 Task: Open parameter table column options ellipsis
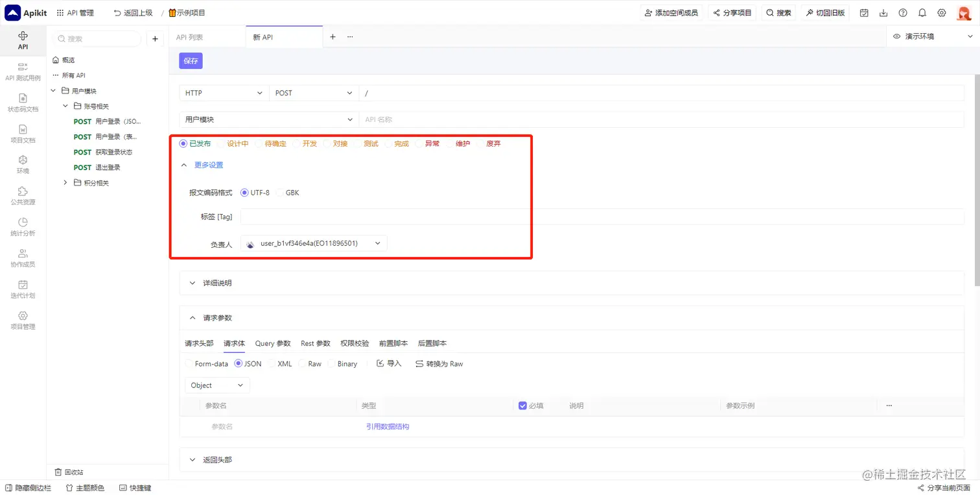[889, 405]
